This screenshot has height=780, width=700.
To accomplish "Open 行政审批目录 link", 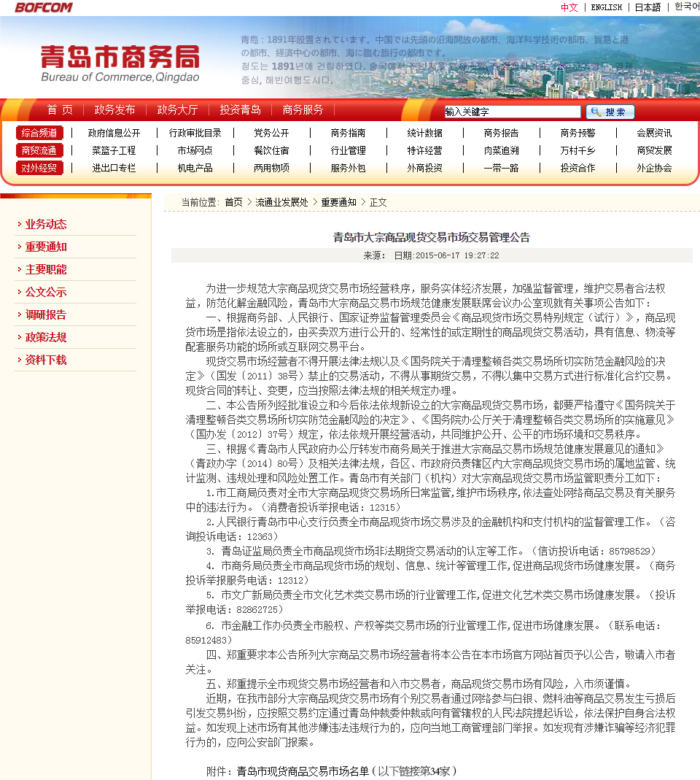I will point(195,133).
